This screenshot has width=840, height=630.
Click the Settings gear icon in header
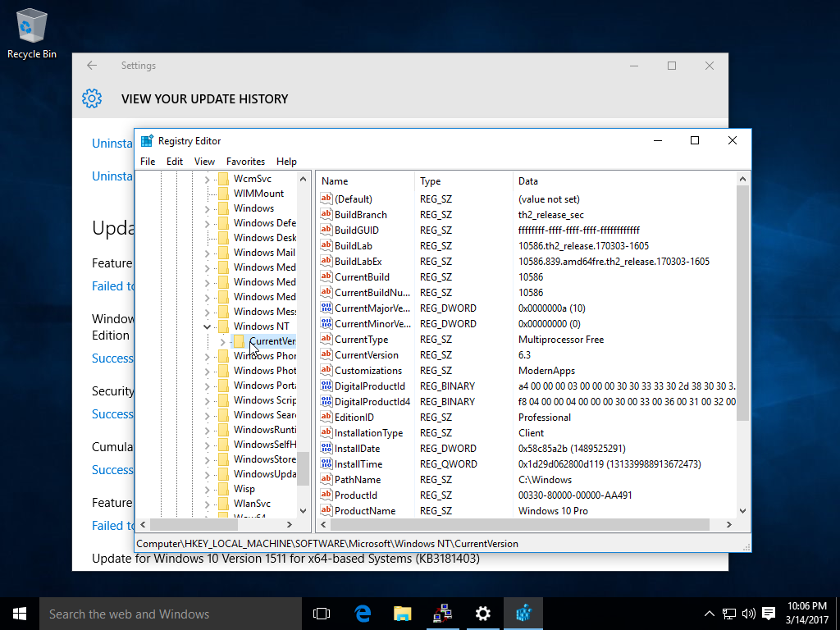point(92,98)
